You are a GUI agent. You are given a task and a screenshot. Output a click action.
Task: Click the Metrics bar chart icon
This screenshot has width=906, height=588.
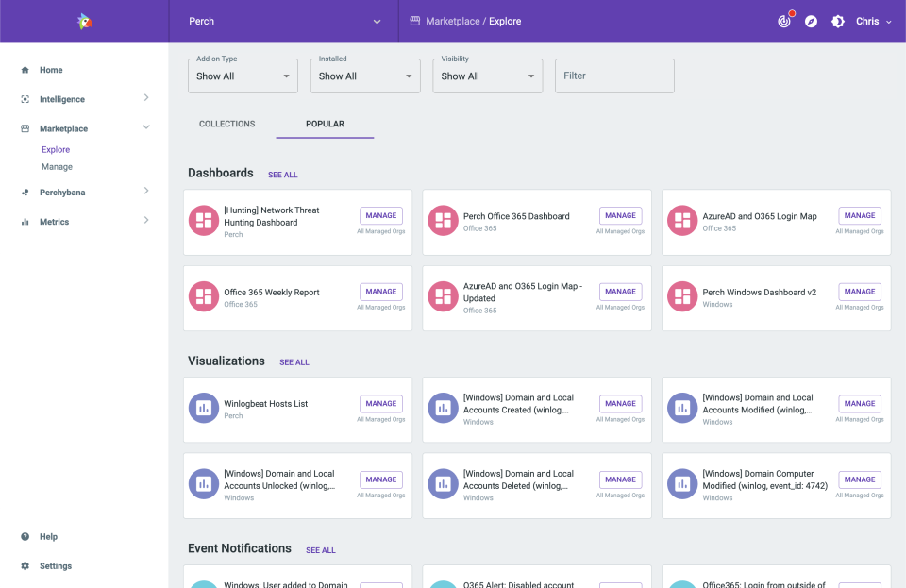[x=25, y=222]
